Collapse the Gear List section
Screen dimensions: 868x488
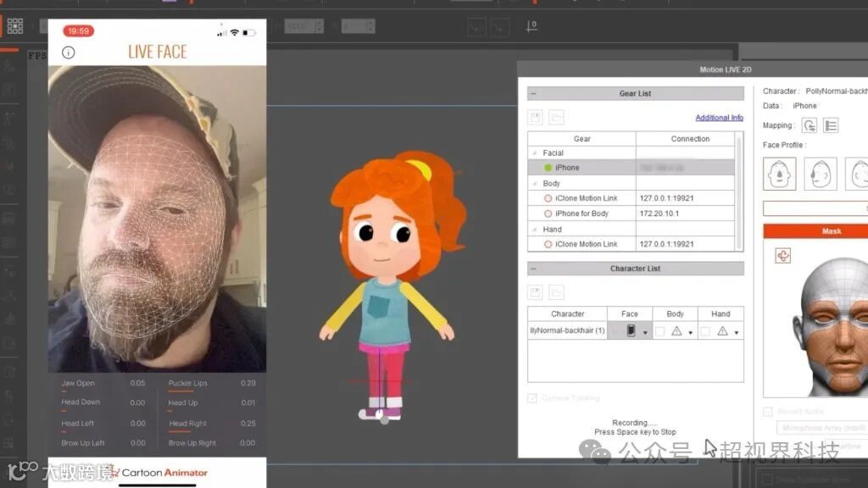534,93
